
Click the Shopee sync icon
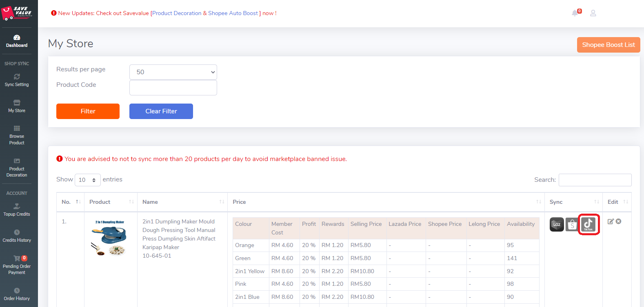(572, 224)
